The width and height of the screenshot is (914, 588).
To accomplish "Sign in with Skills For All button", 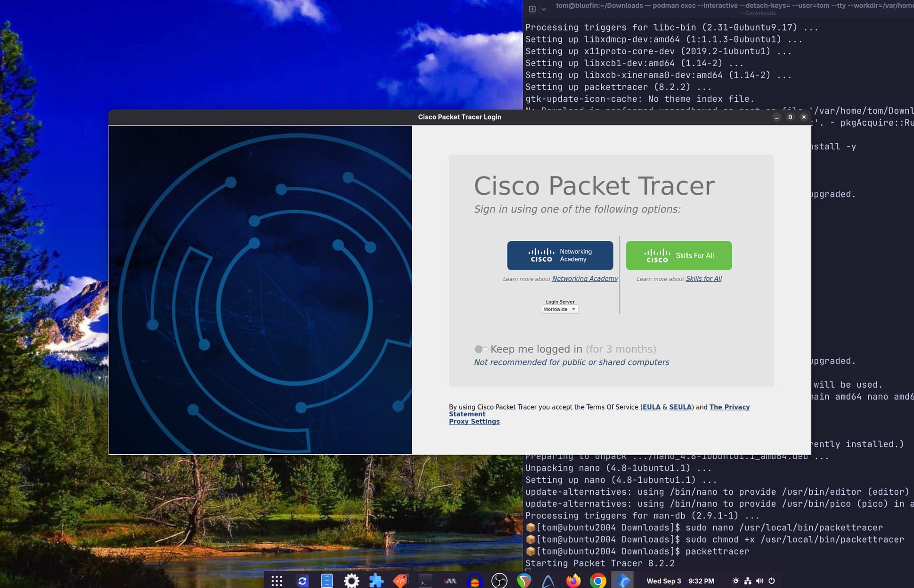I will 678,255.
